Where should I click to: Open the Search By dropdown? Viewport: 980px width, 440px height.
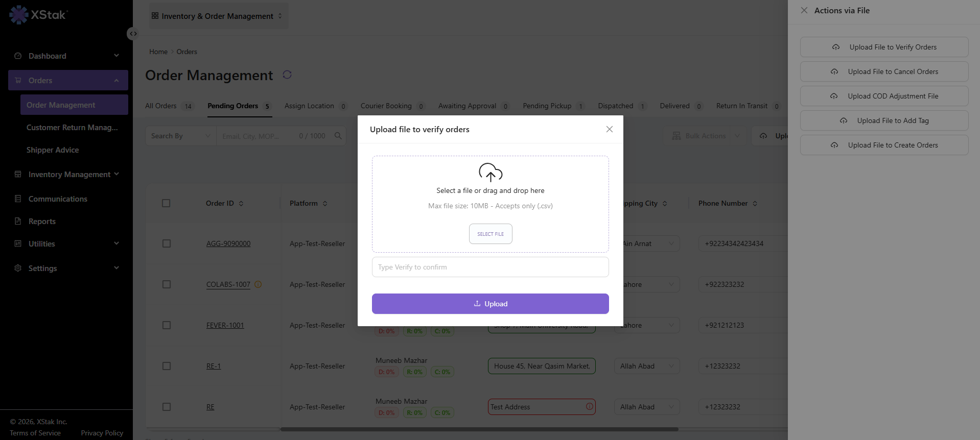(181, 136)
